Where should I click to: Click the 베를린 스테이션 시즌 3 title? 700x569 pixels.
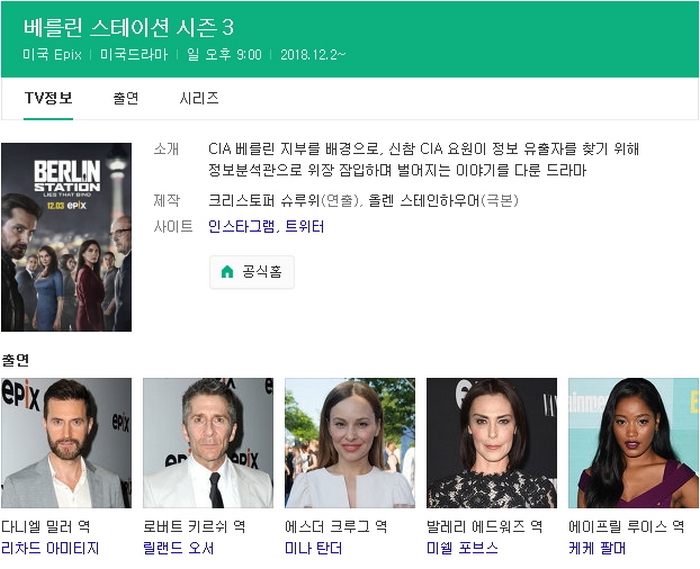128,27
